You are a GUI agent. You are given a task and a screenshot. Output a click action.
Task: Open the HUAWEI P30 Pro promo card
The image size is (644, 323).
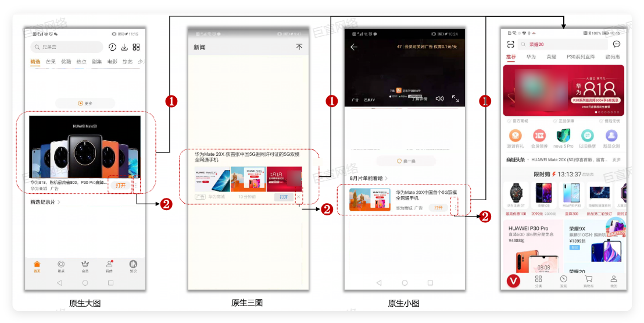tap(533, 246)
